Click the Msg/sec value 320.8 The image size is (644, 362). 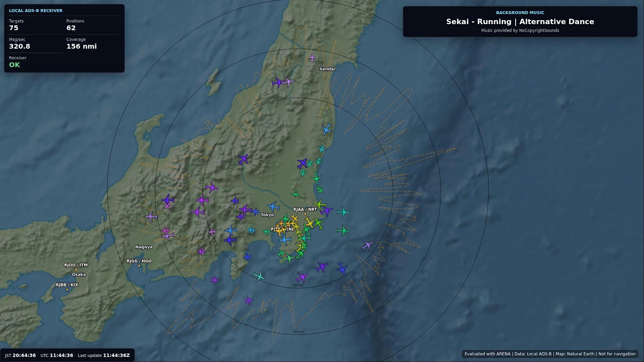pos(20,46)
